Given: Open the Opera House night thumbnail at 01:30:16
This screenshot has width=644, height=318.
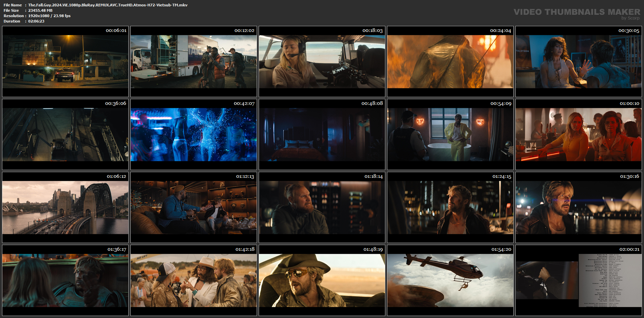Looking at the screenshot, I should click(x=579, y=207).
